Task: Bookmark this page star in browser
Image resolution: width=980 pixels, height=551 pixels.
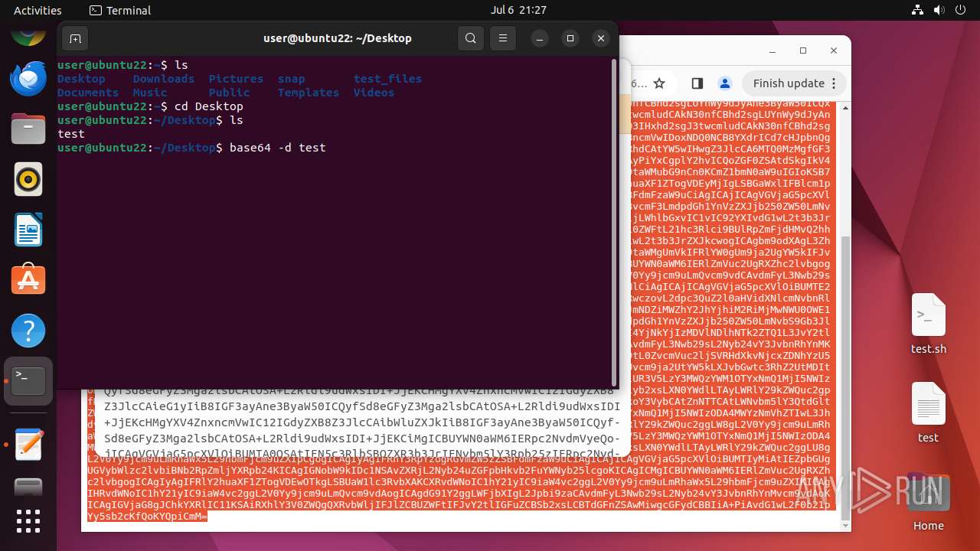Action: pos(659,83)
